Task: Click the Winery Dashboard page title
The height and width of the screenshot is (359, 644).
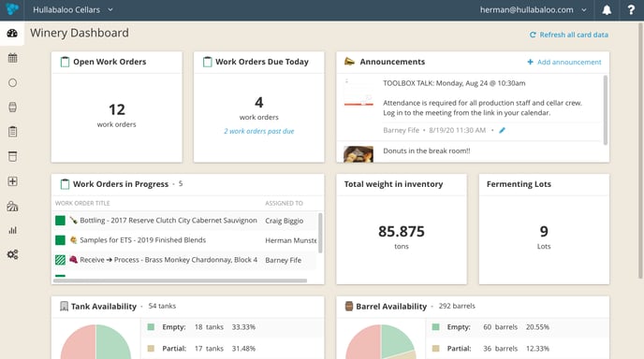Action: point(80,33)
